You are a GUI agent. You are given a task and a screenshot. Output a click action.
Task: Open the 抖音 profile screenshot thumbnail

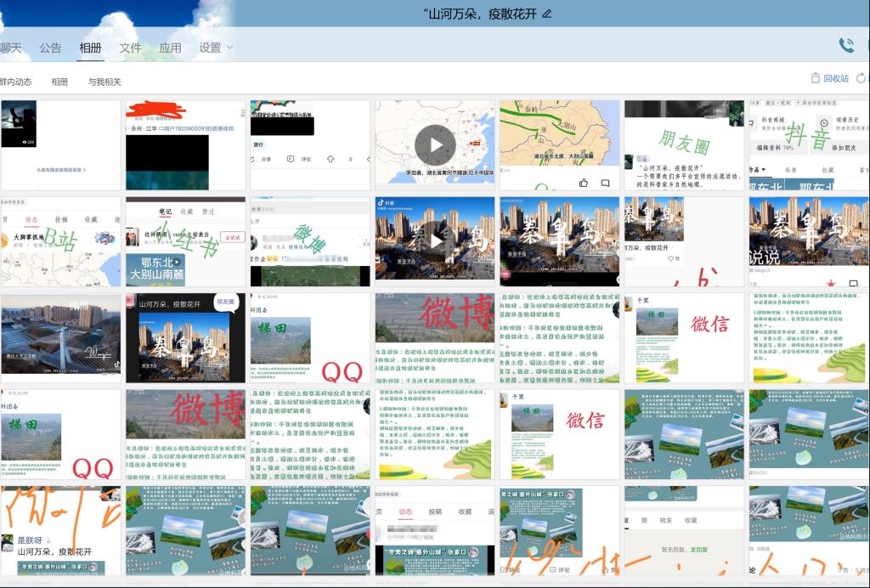[x=809, y=145]
